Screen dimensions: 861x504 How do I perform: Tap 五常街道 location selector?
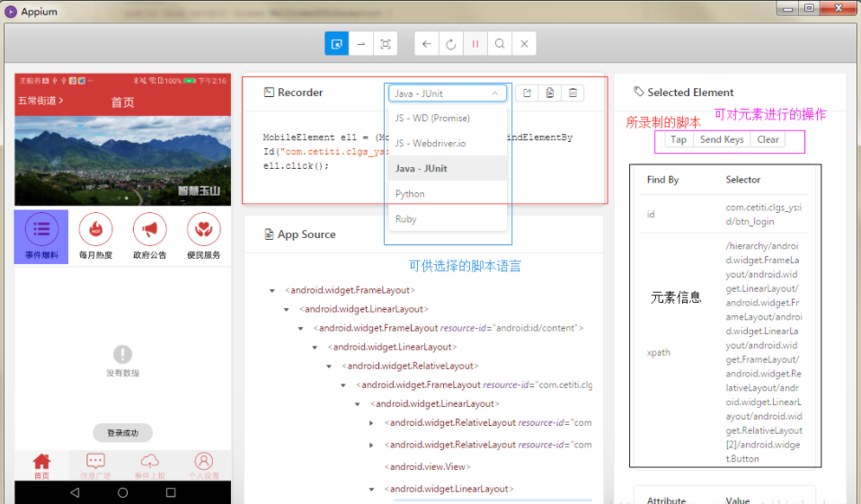click(x=40, y=101)
